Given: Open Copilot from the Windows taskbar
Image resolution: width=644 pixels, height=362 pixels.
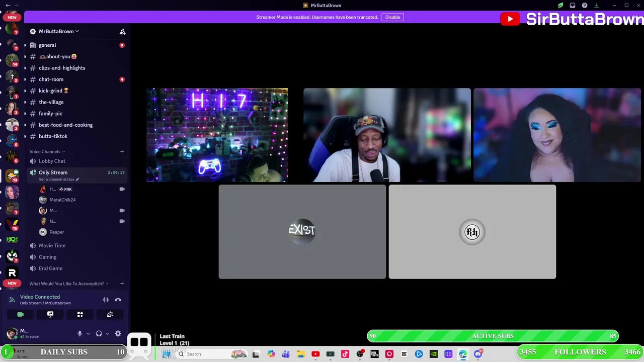Looking at the screenshot, I should pos(271,354).
